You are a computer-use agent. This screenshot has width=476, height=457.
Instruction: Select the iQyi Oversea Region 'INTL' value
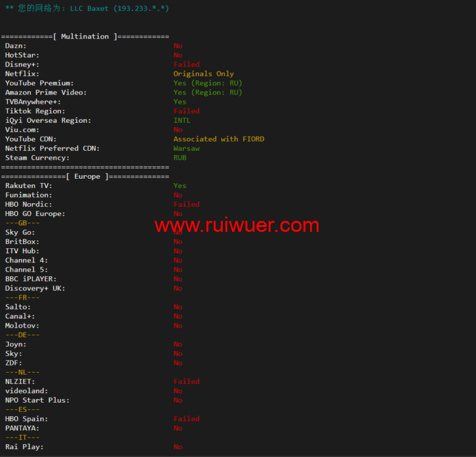click(x=182, y=121)
